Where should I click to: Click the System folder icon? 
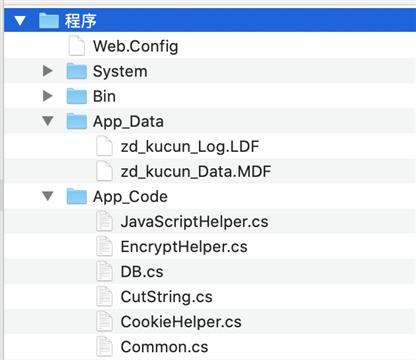(77, 71)
